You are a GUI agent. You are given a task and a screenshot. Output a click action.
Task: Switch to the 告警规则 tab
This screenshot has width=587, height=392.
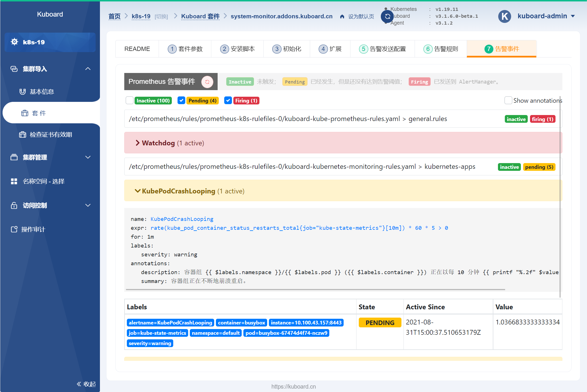tap(441, 49)
